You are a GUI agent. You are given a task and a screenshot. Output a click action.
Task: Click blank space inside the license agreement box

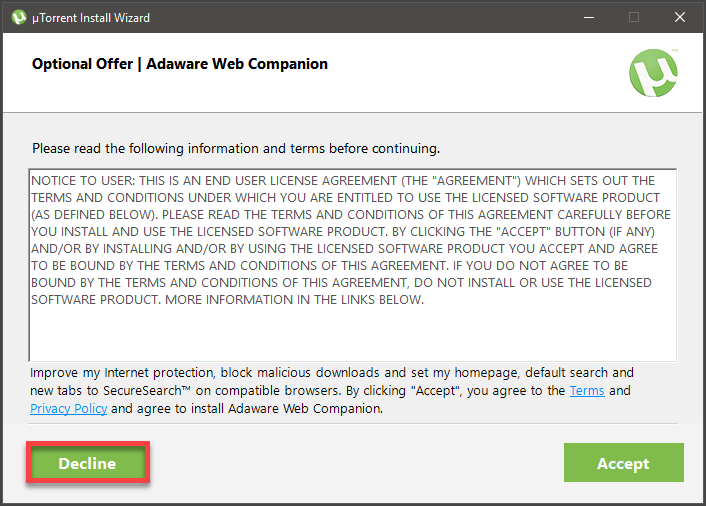(350, 335)
